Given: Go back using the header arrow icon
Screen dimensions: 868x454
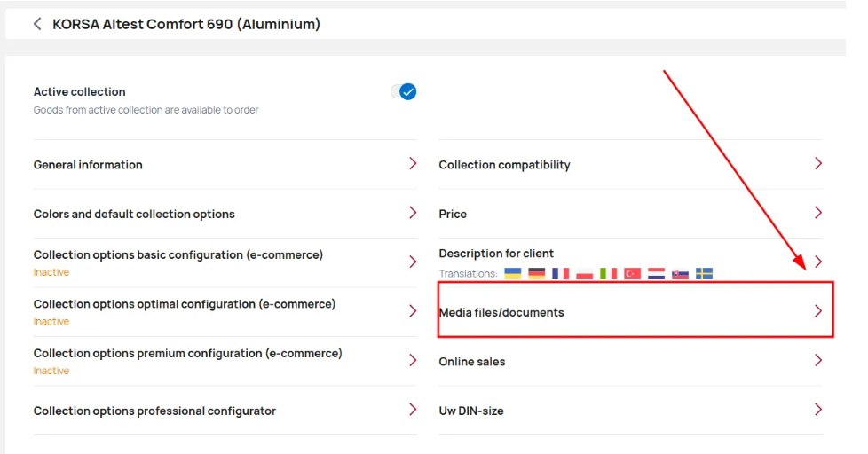Looking at the screenshot, I should pos(37,24).
